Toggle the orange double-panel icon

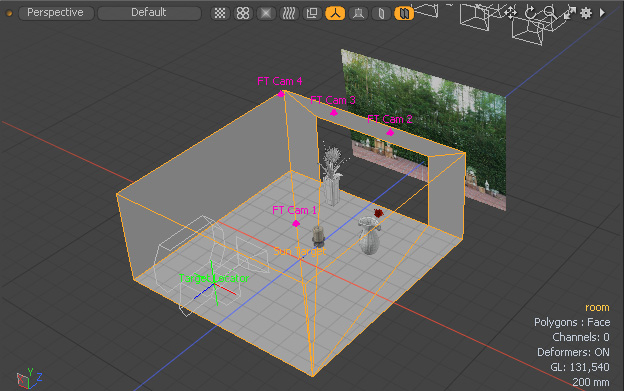pyautogui.click(x=404, y=13)
